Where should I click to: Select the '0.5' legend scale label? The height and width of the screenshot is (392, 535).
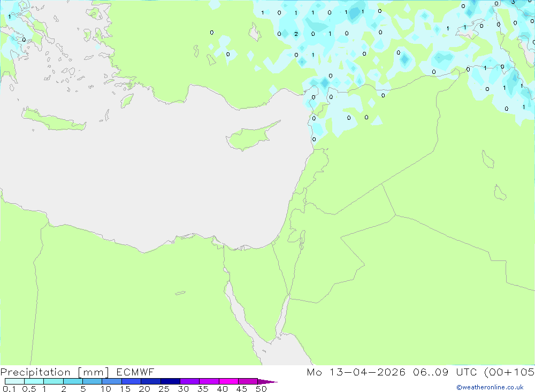point(29,389)
